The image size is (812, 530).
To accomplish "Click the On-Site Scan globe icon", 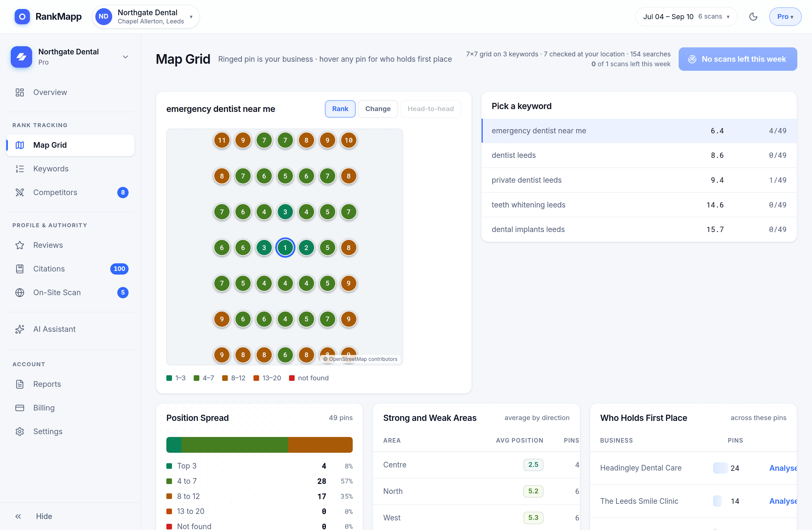I will coord(20,292).
